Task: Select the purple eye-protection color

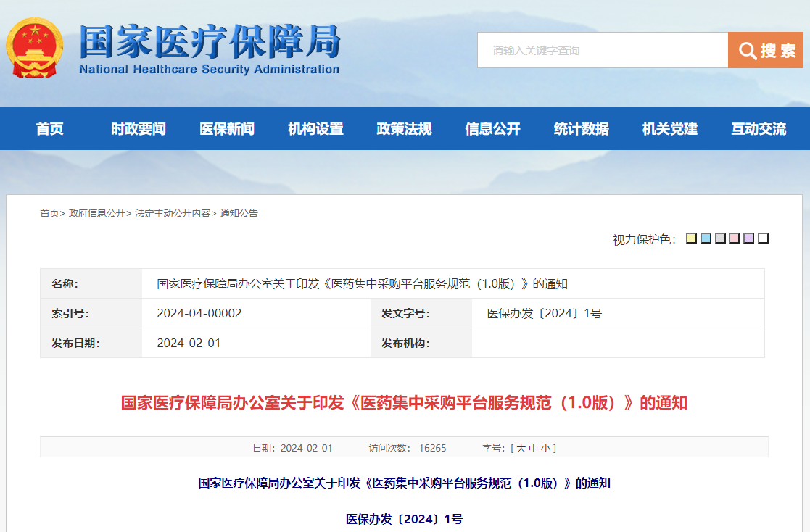Action: pos(748,238)
